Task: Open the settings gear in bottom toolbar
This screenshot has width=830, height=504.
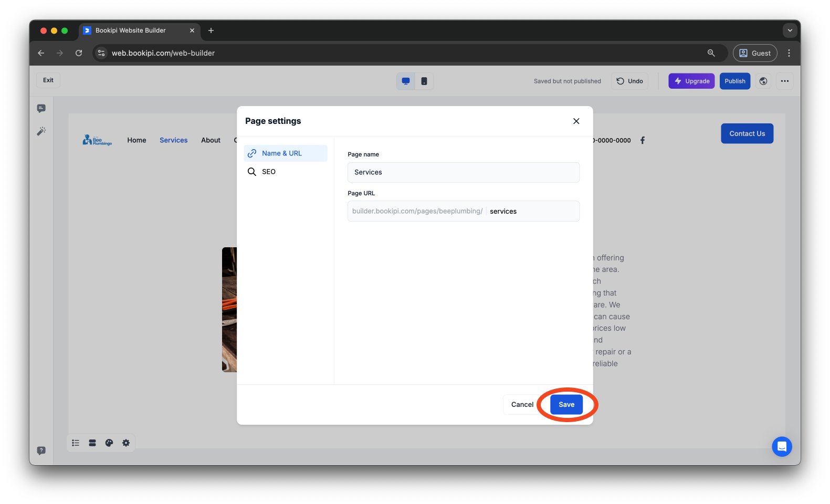Action: click(126, 443)
